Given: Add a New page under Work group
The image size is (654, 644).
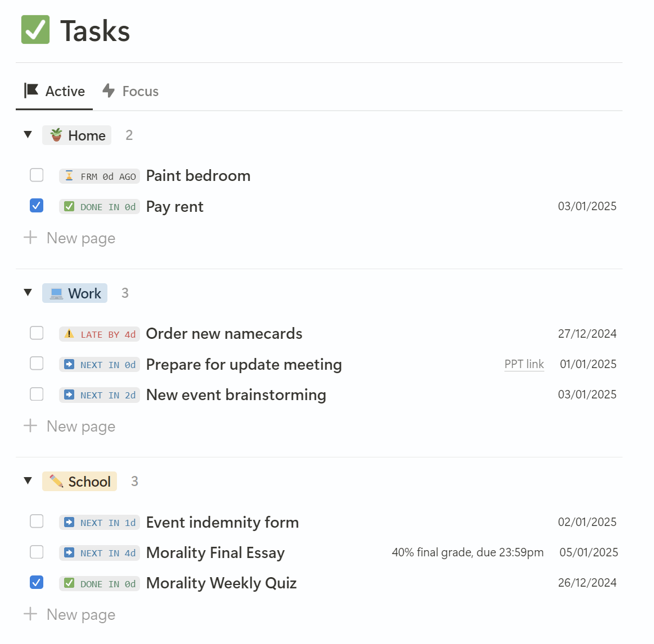Looking at the screenshot, I should coord(80,427).
